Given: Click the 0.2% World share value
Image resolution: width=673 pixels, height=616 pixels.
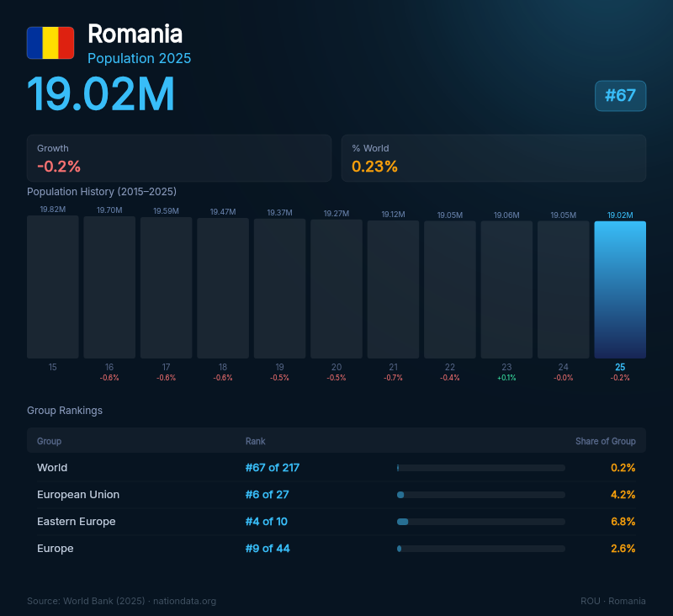Looking at the screenshot, I should pos(623,468).
